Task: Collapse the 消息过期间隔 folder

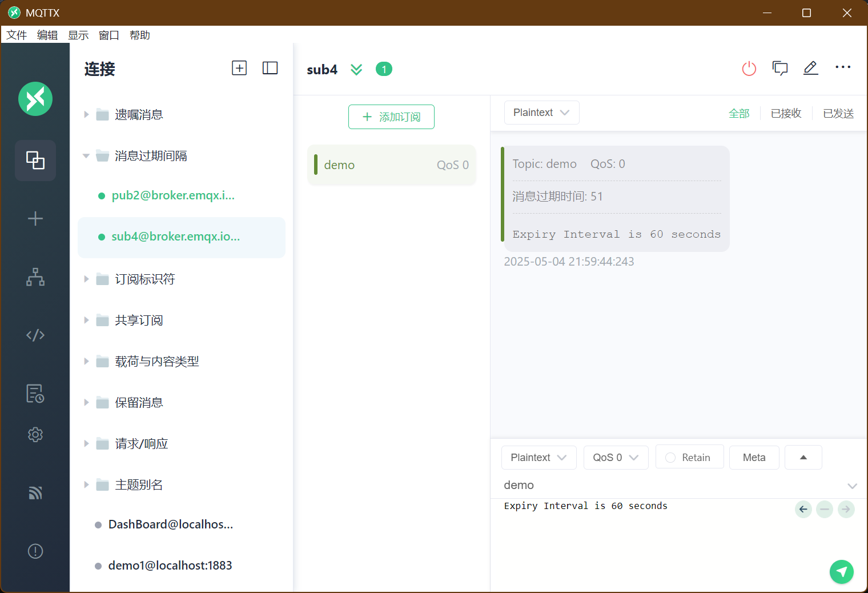Action: tap(86, 155)
